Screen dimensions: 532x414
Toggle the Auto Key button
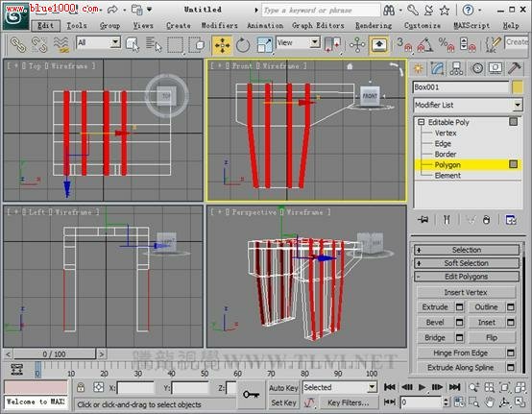283,387
